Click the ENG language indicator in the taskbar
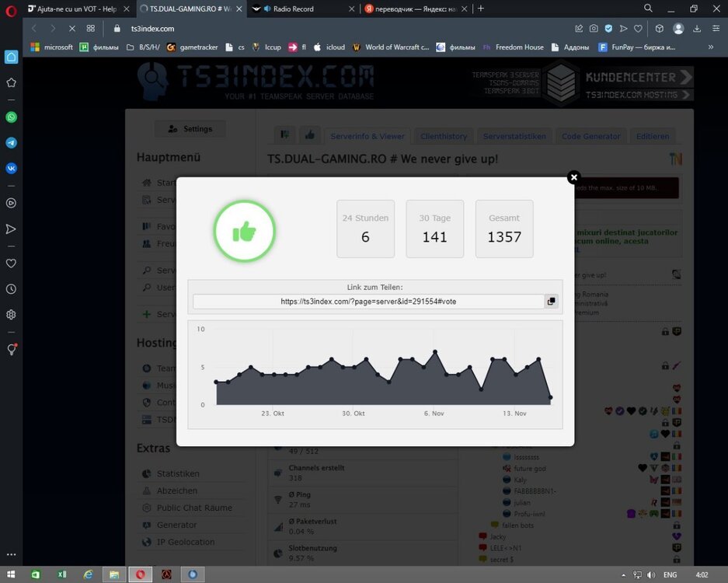728x583 pixels. pyautogui.click(x=668, y=575)
